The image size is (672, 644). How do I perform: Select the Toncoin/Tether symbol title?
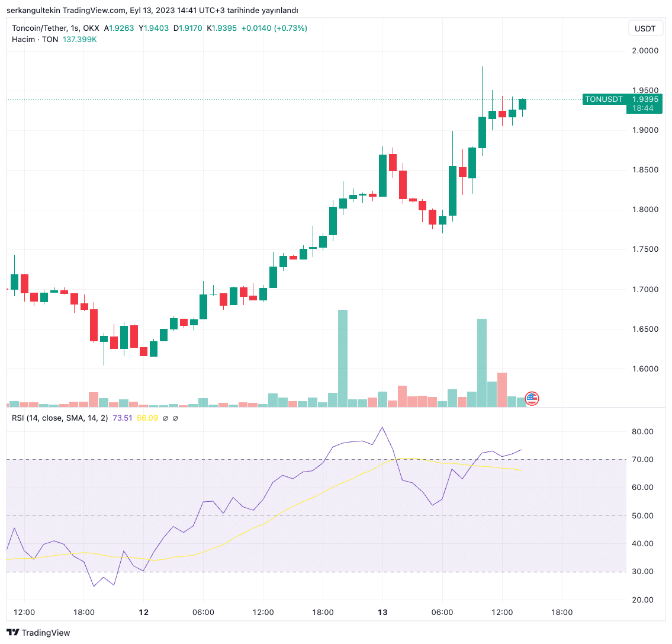pos(56,28)
